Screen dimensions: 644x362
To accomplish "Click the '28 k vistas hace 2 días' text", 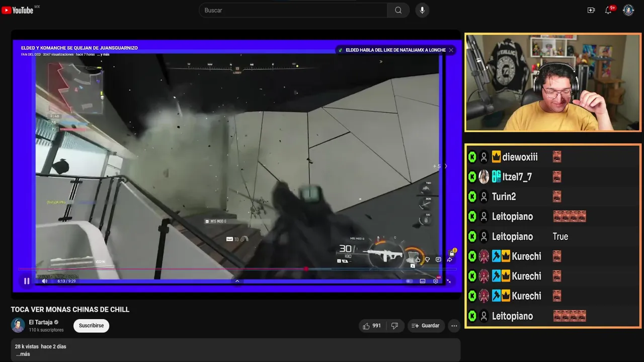I will pos(41,346).
